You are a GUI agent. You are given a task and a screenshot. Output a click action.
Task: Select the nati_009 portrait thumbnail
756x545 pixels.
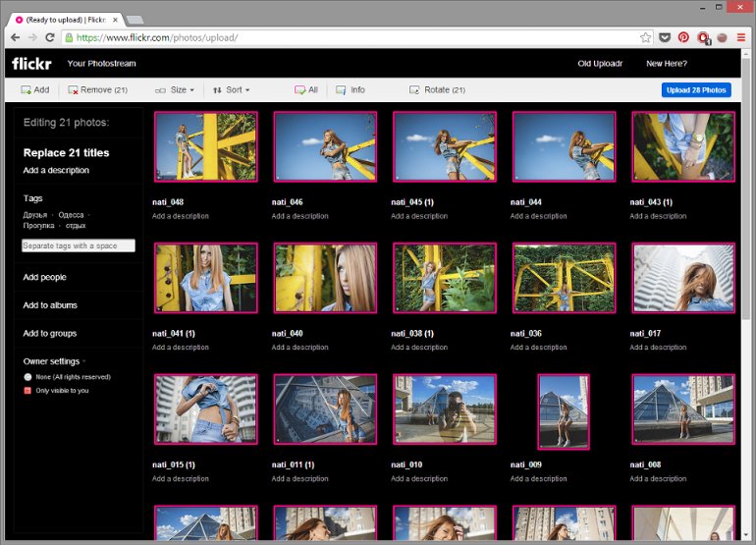pos(564,411)
